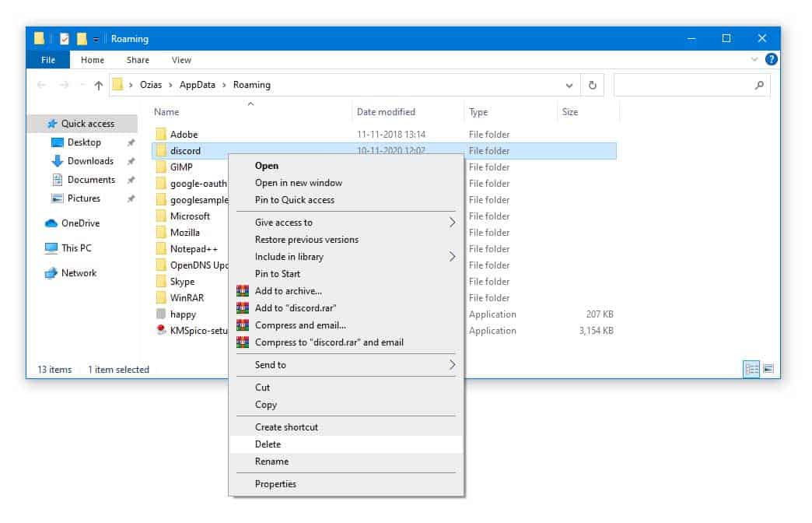
Task: Click the search magnifier icon
Action: tap(759, 85)
